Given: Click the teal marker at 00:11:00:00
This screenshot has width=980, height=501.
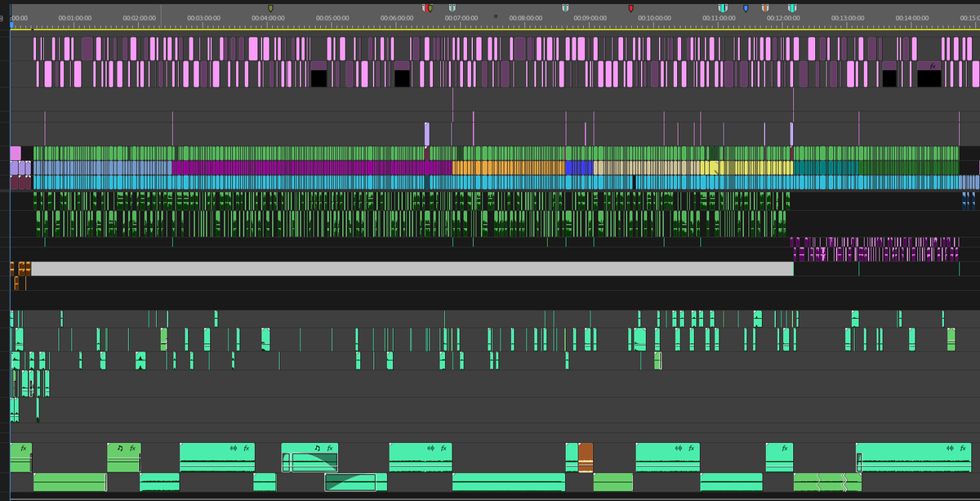Looking at the screenshot, I should [723, 8].
